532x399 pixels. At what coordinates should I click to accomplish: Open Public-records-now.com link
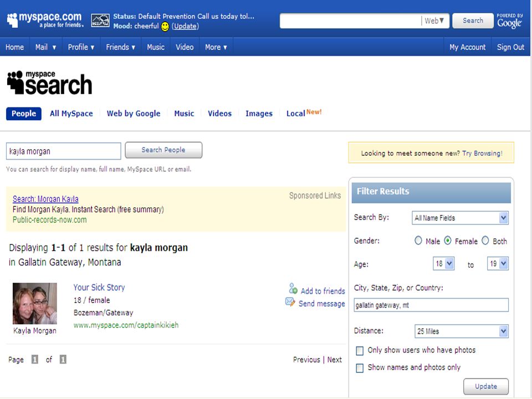tap(49, 220)
